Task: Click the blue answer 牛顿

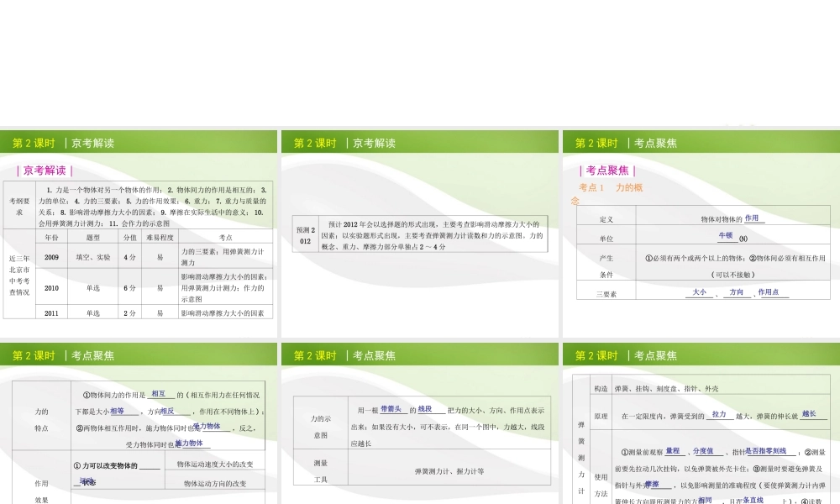Action: (x=726, y=236)
